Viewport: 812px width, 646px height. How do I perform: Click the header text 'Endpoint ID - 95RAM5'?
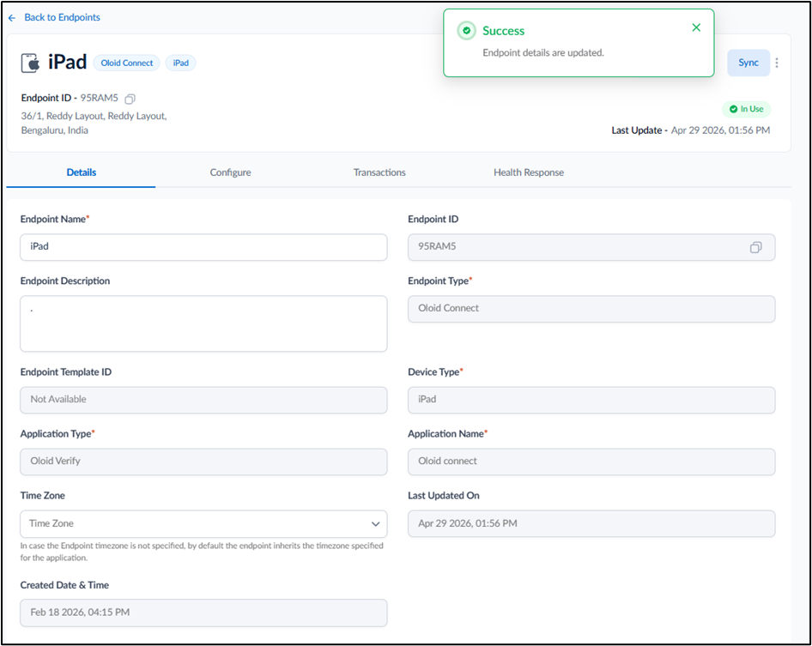(x=70, y=98)
